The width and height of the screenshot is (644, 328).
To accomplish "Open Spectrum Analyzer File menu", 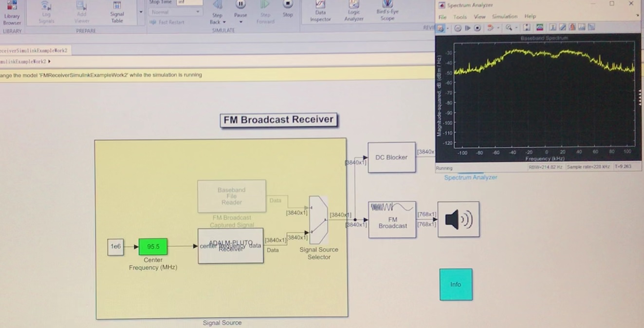I will pos(442,17).
